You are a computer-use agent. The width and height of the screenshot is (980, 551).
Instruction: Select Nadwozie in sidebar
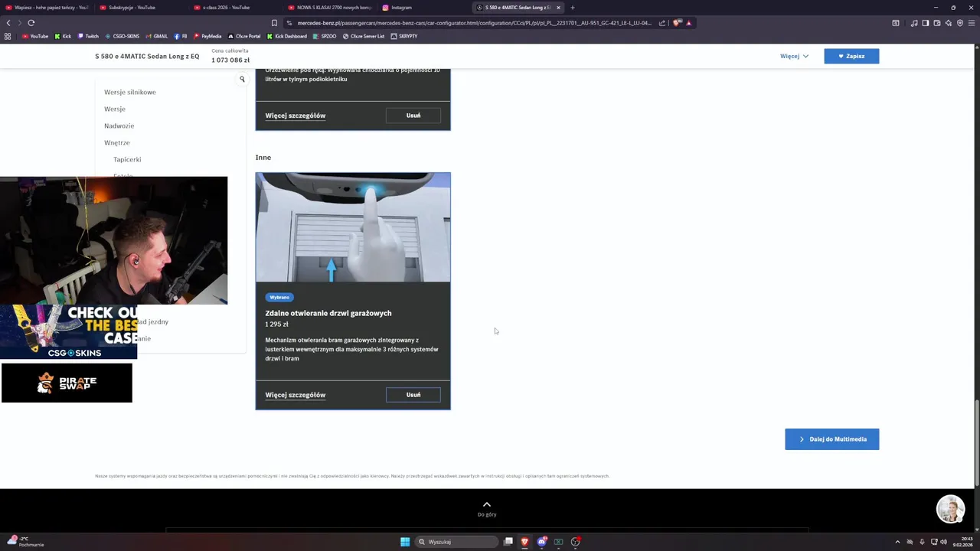[x=119, y=126]
